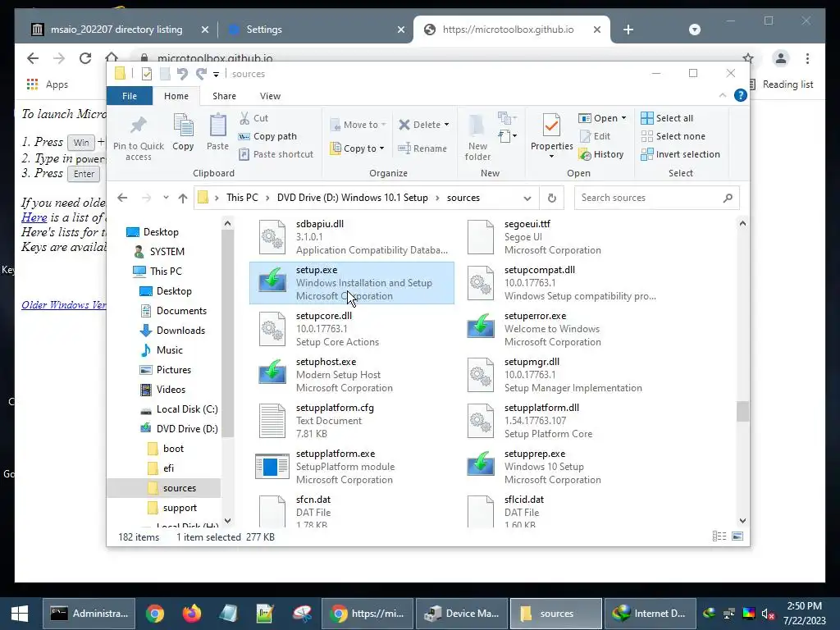The width and height of the screenshot is (840, 630).
Task: Open Device Manager taskbar button
Action: click(461, 614)
